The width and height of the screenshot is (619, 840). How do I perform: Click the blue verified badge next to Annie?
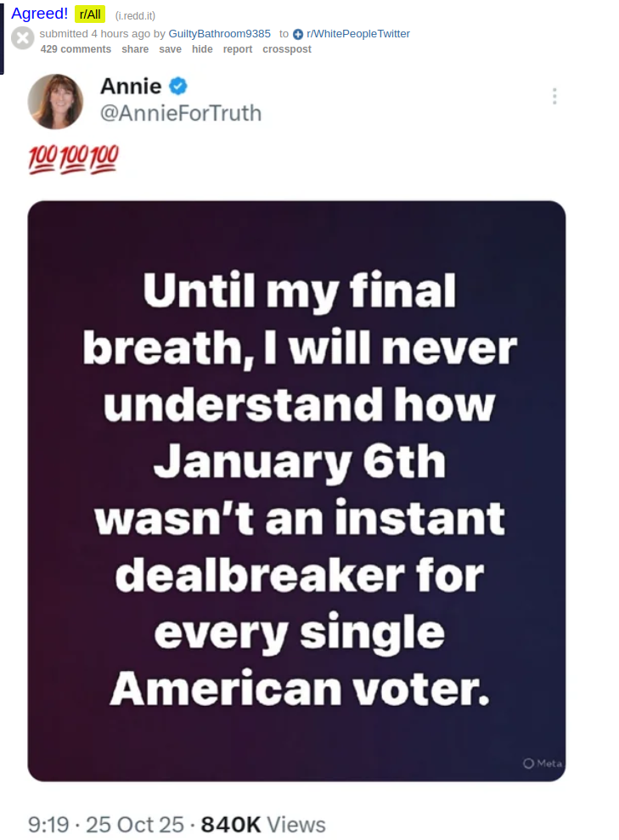coord(178,86)
